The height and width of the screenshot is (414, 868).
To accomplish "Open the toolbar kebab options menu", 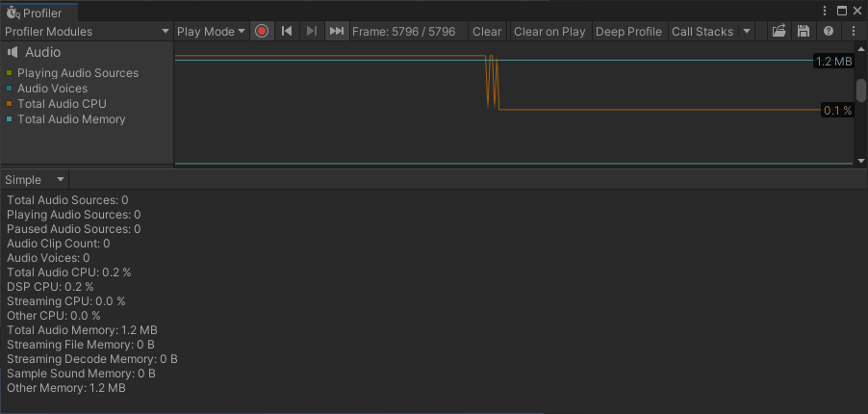I will click(x=854, y=31).
